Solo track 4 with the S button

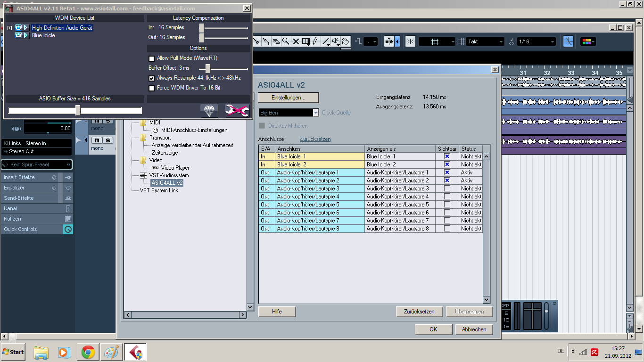coord(107,140)
